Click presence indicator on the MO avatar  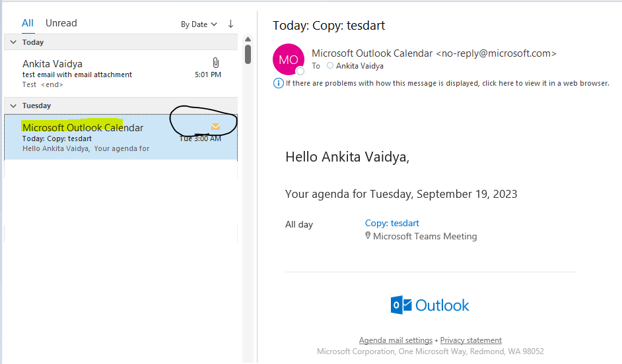coord(300,71)
